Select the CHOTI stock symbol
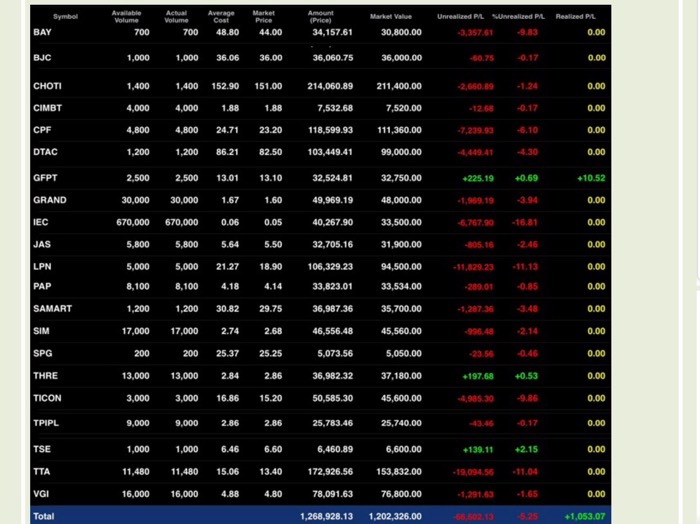The height and width of the screenshot is (524, 700). tap(47, 86)
